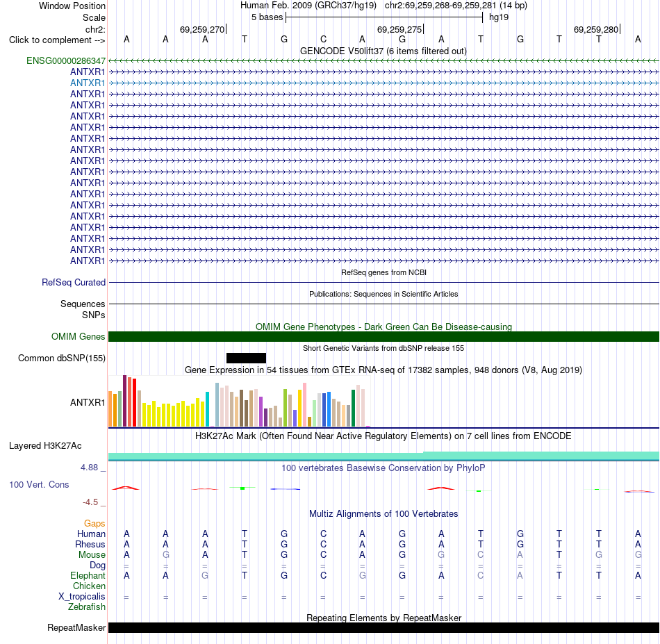
Task: Select the 'Zebrafish' alignment row label
Action: [x=87, y=607]
